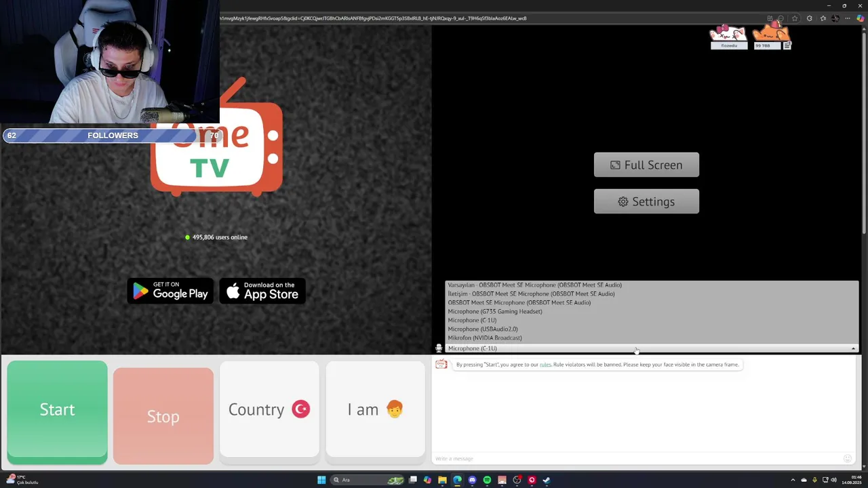Open the Windows Start menu

pyautogui.click(x=321, y=480)
